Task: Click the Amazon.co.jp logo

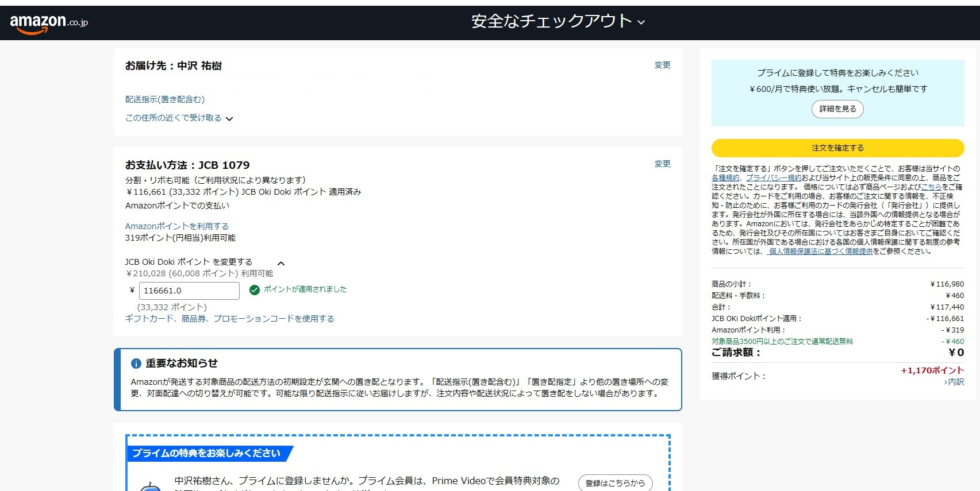Action: click(x=49, y=23)
